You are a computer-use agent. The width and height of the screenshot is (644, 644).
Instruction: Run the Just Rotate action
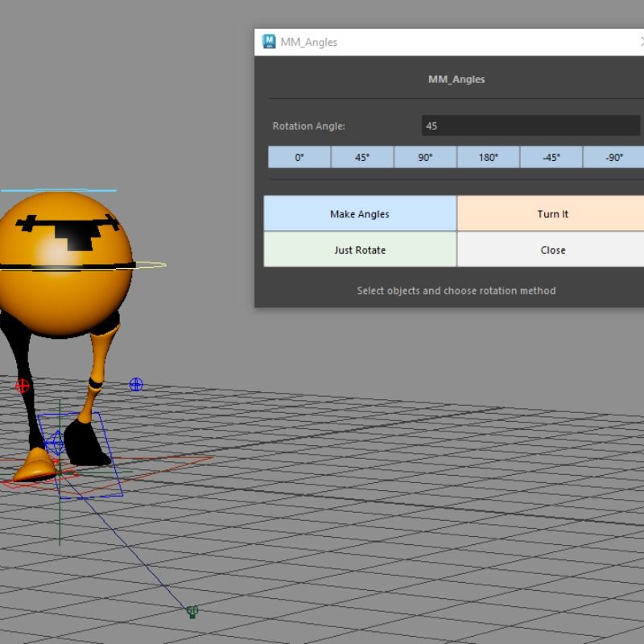point(360,250)
